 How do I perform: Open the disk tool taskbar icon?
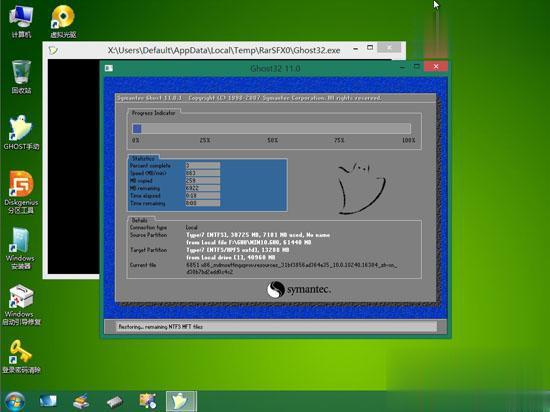(81, 401)
